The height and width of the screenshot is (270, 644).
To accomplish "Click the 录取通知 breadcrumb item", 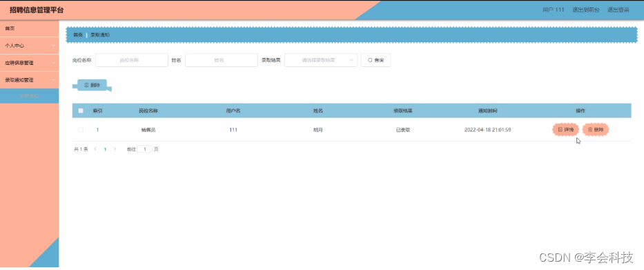I will click(100, 35).
